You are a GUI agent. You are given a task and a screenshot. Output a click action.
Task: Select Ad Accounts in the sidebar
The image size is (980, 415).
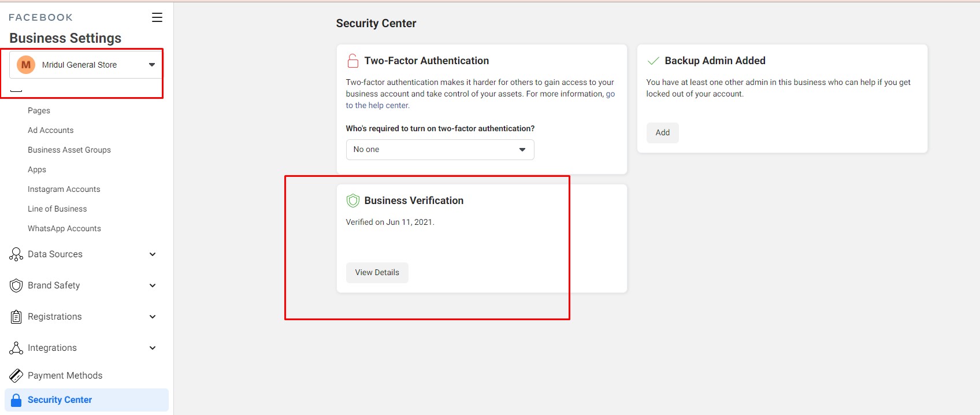[51, 130]
